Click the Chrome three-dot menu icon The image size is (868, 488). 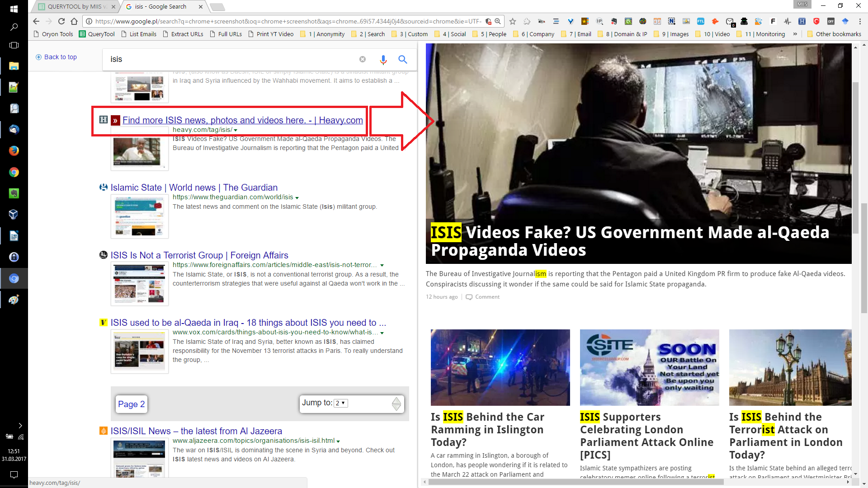coord(860,21)
